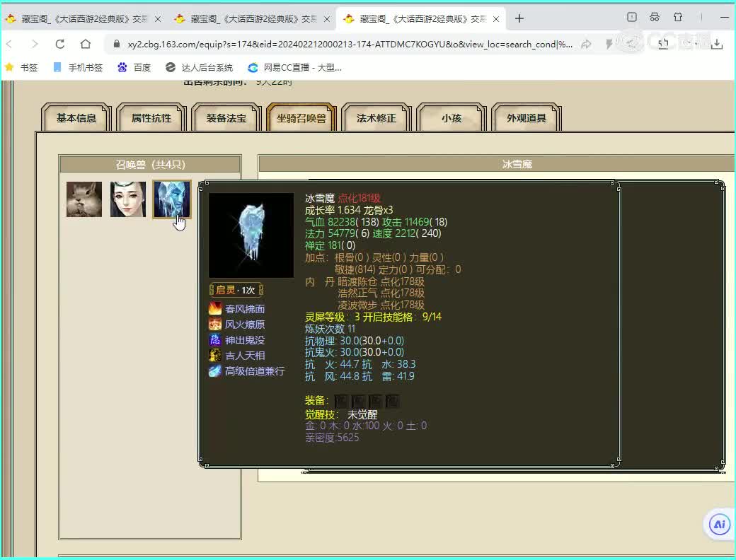
Task: Click the 觉醒技: 未觉醒 text
Action: [341, 414]
